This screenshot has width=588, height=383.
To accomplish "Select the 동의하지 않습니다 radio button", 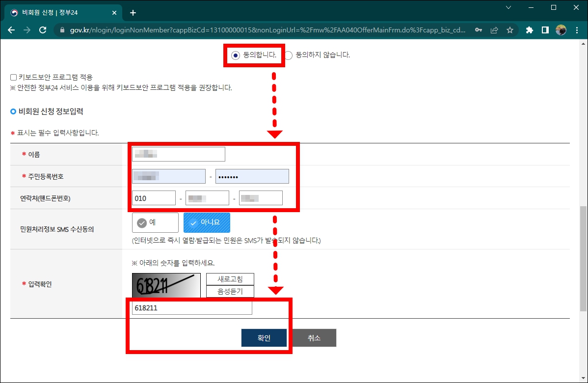I will 288,55.
